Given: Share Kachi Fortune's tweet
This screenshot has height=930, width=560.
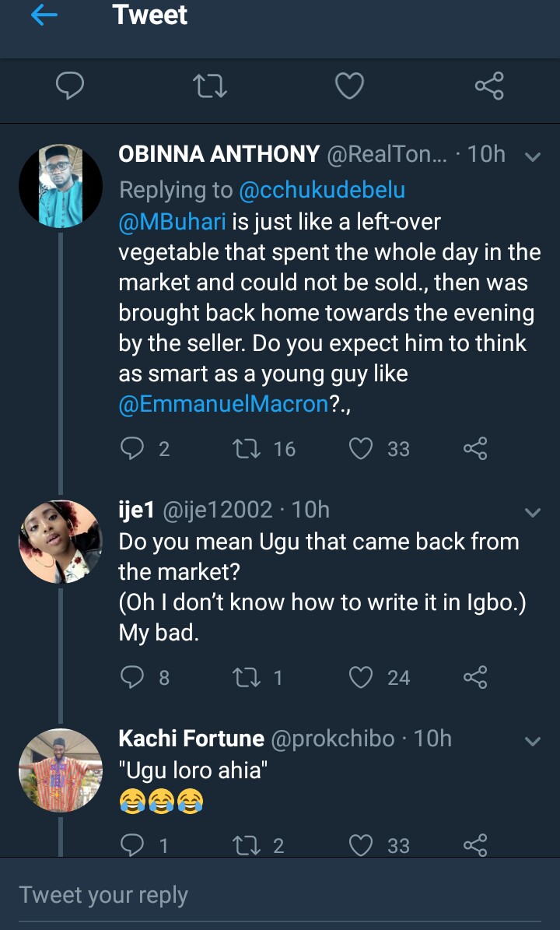Looking at the screenshot, I should [x=475, y=845].
